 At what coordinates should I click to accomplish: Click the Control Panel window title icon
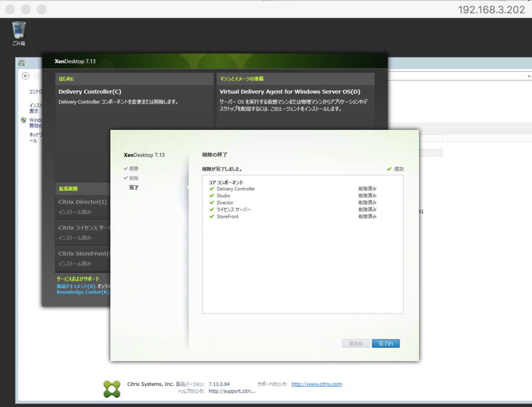[22, 63]
